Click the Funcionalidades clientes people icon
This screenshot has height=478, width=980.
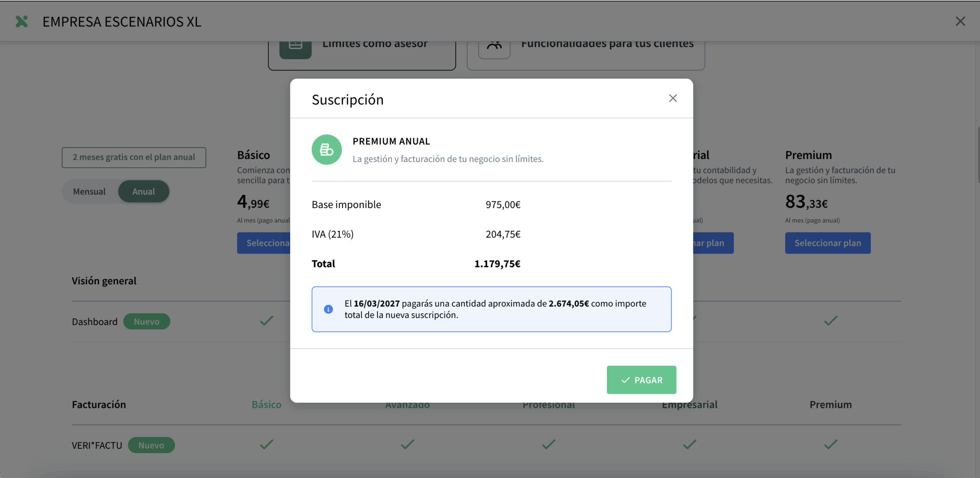pos(494,47)
